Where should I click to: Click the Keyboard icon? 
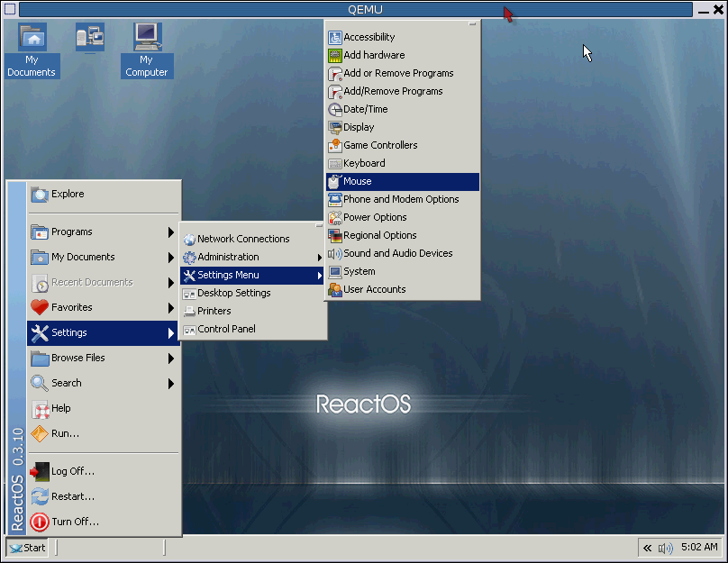(335, 163)
